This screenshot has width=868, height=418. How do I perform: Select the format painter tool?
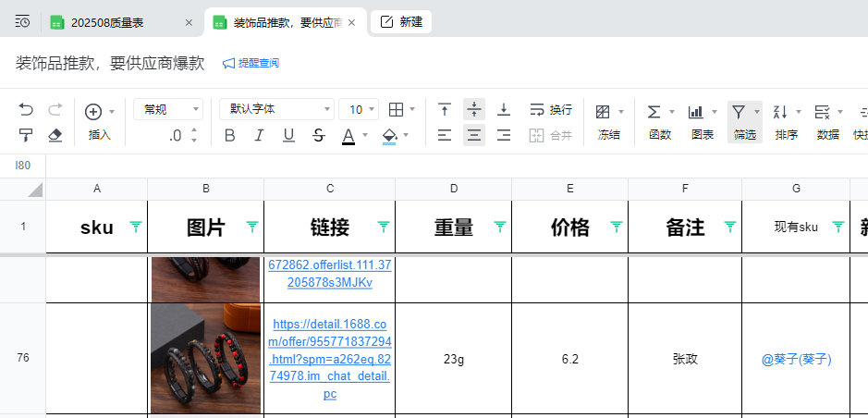pyautogui.click(x=26, y=136)
